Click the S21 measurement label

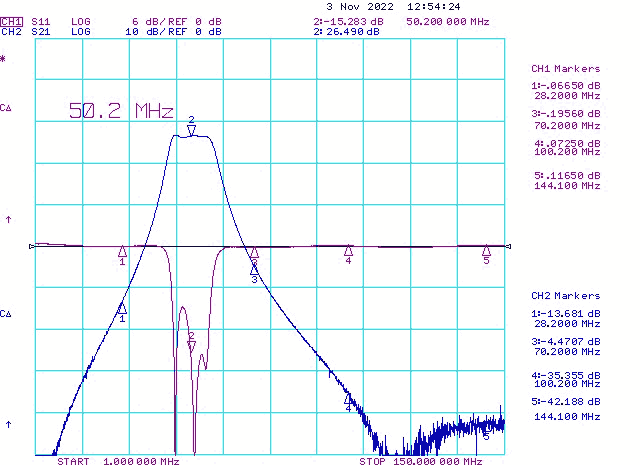(x=40, y=32)
